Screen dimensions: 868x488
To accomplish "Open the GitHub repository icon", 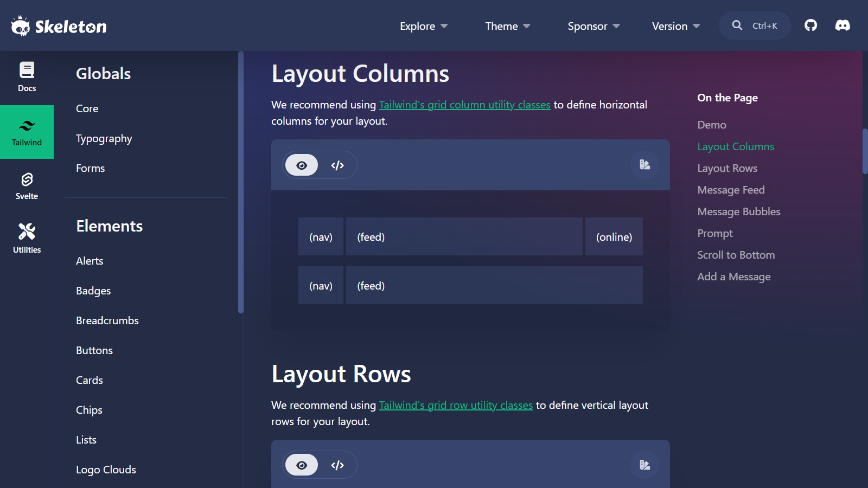I will 810,25.
